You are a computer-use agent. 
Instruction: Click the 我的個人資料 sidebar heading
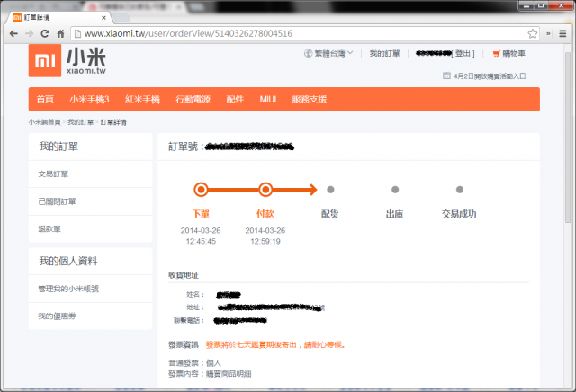(68, 262)
